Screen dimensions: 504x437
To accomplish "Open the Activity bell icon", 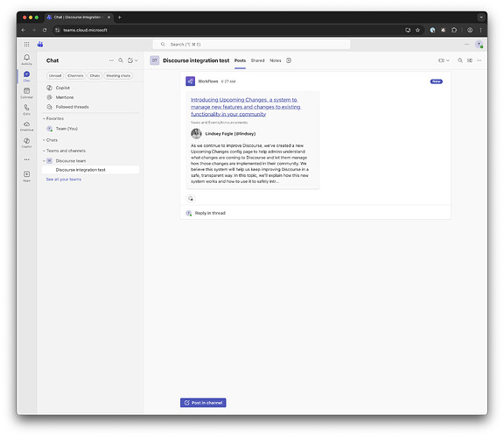I will point(26,59).
